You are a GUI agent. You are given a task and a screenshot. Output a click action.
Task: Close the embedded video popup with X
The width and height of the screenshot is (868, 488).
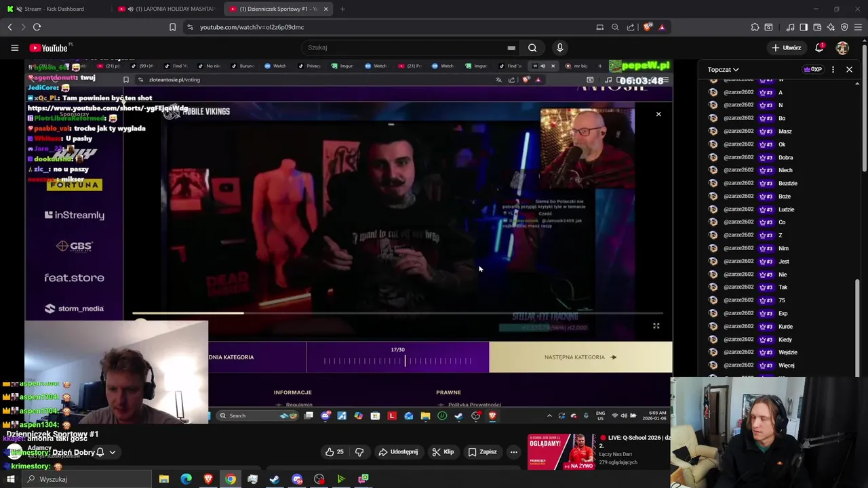[x=658, y=114]
